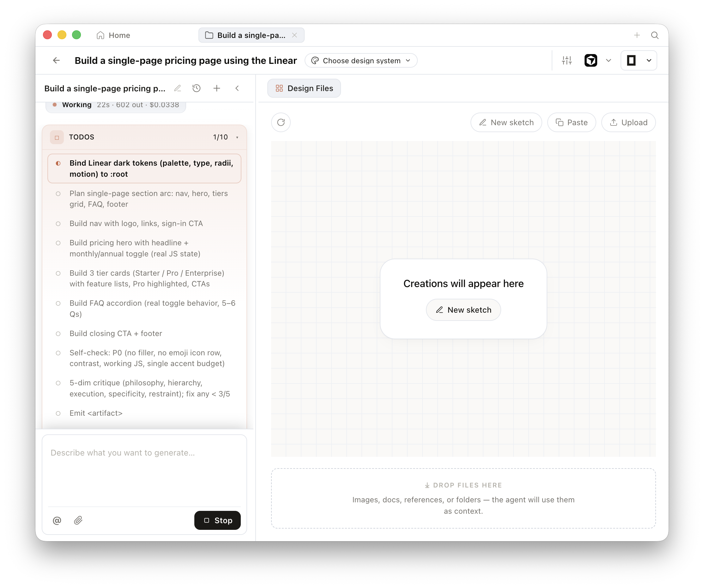
Task: Close the 'Build a single-pa...' tab
Action: point(294,35)
